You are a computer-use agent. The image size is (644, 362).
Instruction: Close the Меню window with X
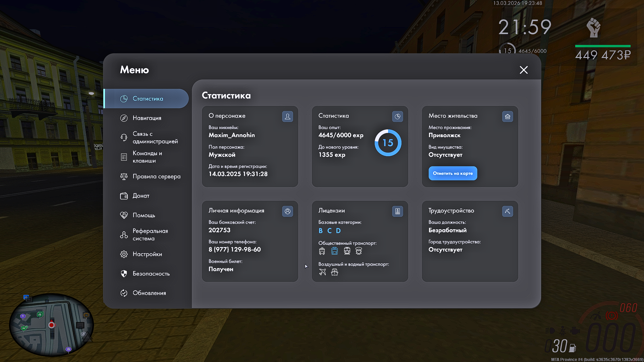pos(524,70)
